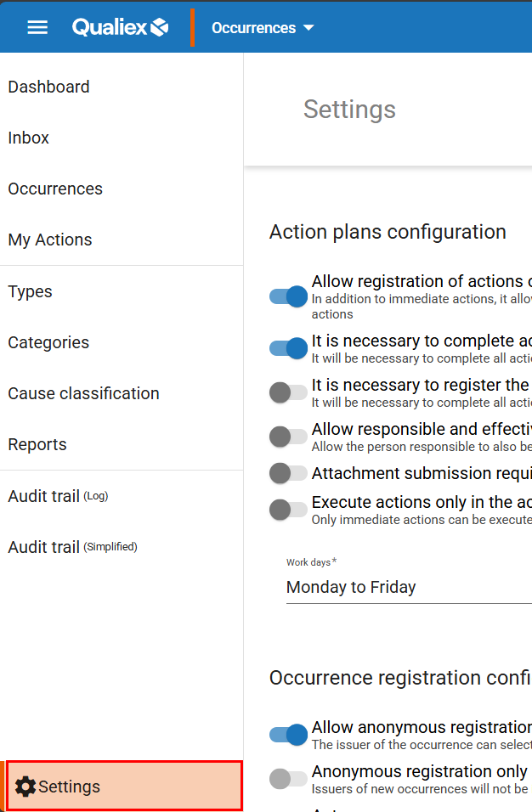Disable Allow registration of actions toggle

click(288, 296)
